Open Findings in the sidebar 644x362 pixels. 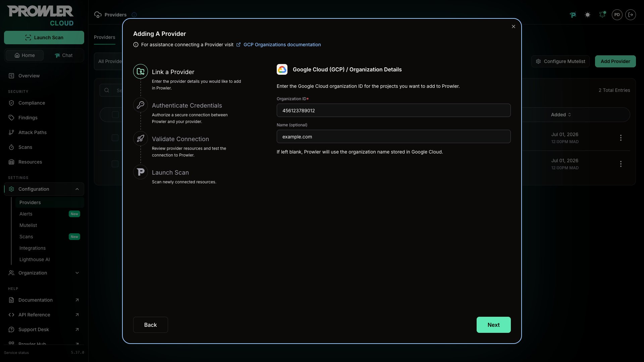click(x=44, y=118)
